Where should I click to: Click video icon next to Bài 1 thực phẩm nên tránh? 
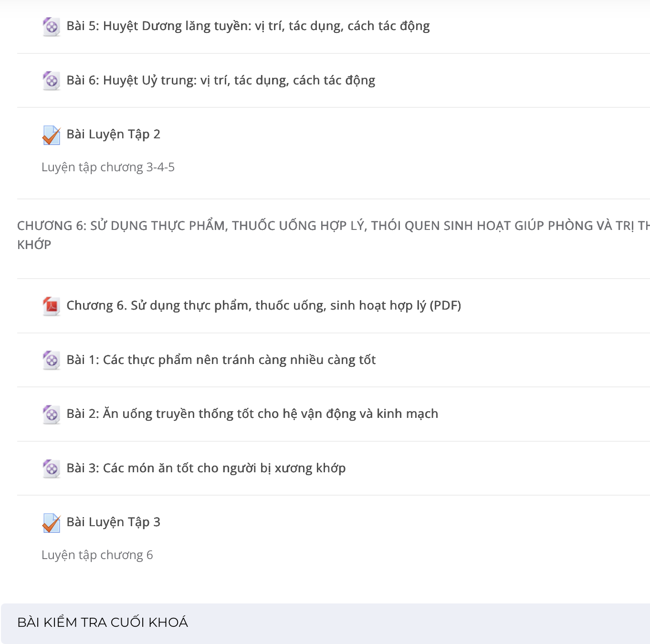[51, 360]
